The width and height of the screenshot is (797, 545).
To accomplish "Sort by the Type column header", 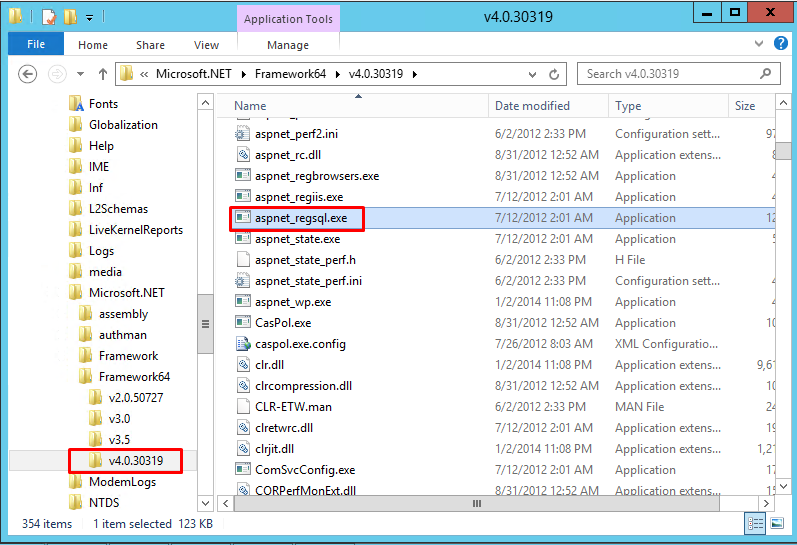I will point(668,106).
